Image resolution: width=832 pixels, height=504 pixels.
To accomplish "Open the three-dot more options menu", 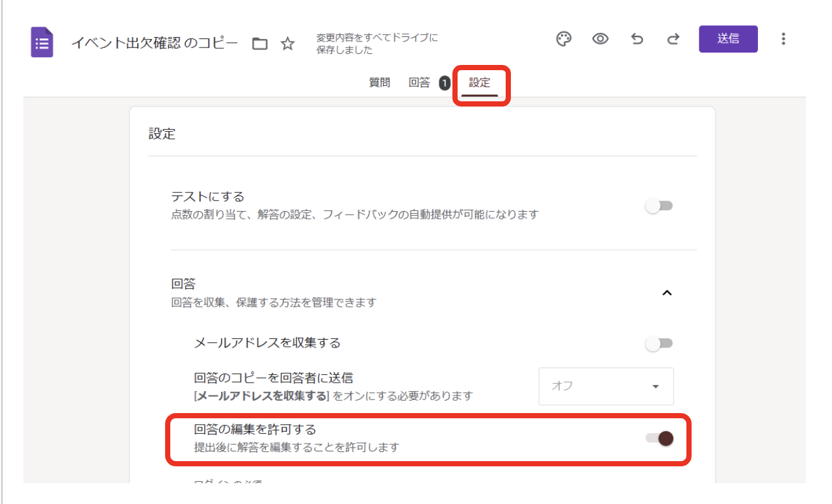I will tap(783, 39).
